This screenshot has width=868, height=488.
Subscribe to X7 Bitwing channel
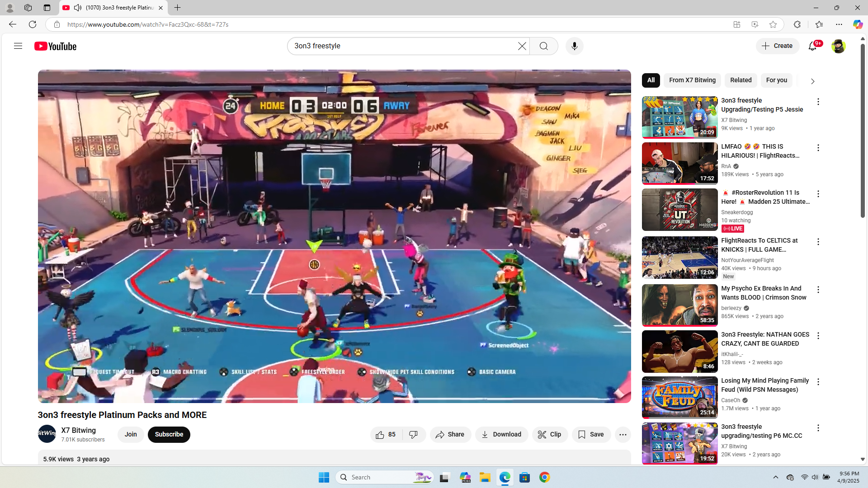(x=169, y=434)
